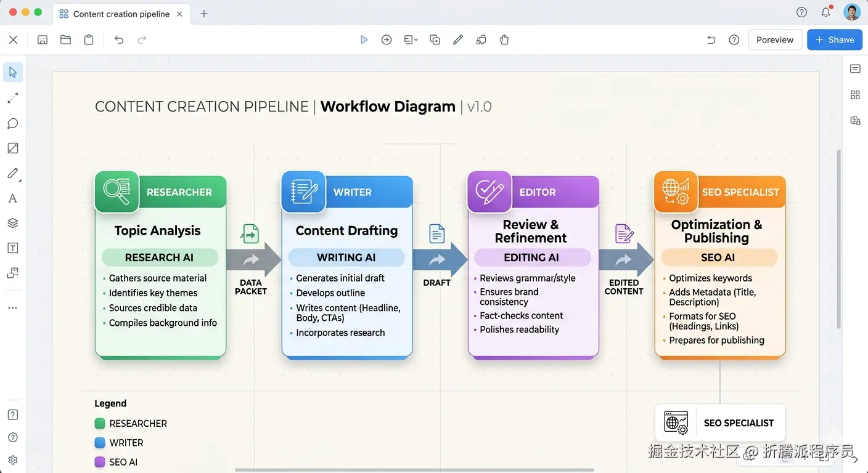
Task: Click the Preview button
Action: click(x=775, y=40)
